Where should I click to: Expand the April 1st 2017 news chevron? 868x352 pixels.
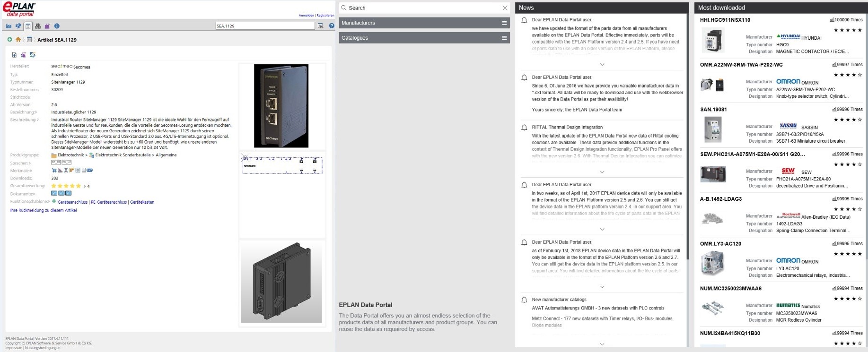click(602, 230)
